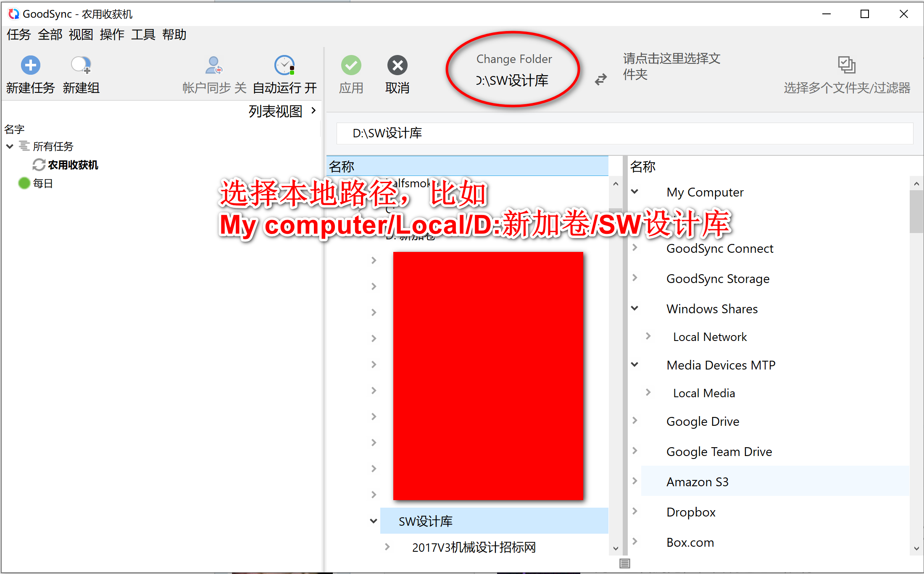Click the New Task (新建任务) plus icon

[31, 65]
